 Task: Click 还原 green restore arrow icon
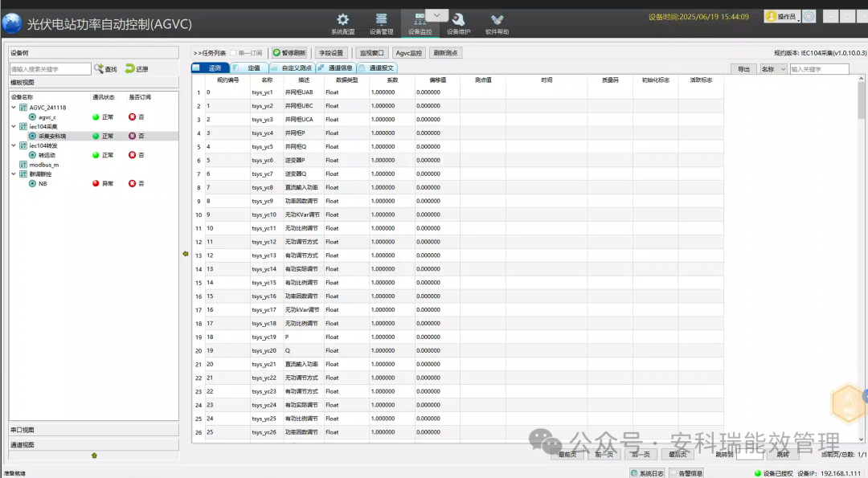(x=130, y=68)
